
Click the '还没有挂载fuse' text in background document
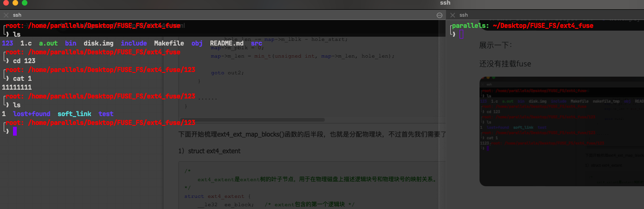click(505, 64)
